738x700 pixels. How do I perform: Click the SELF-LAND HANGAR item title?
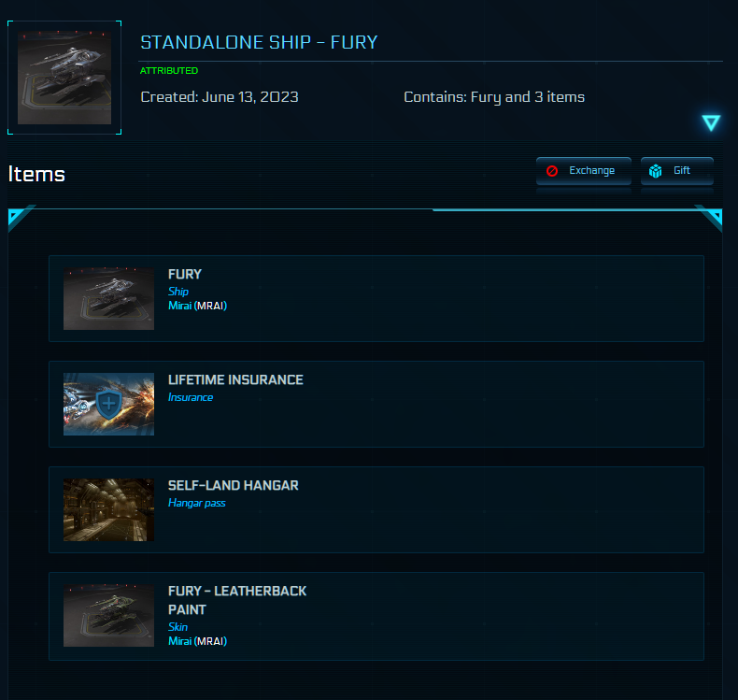tap(234, 486)
